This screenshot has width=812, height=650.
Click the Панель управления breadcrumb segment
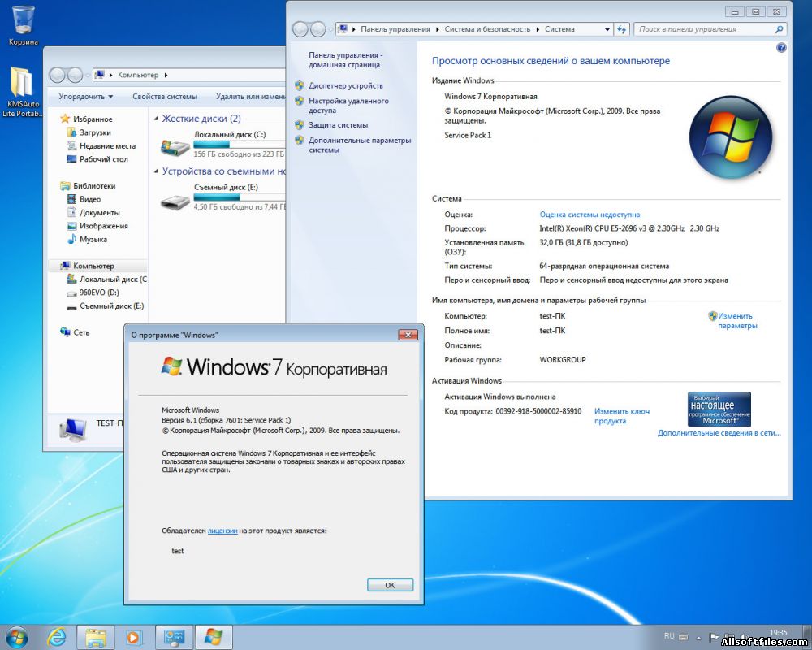[x=395, y=29]
